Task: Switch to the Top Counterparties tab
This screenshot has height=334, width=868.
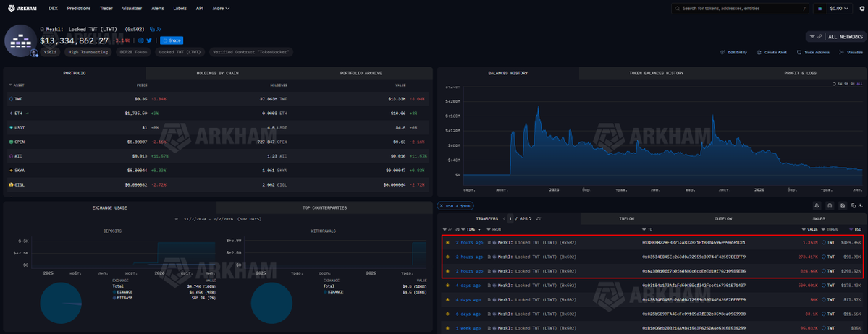Action: point(324,207)
